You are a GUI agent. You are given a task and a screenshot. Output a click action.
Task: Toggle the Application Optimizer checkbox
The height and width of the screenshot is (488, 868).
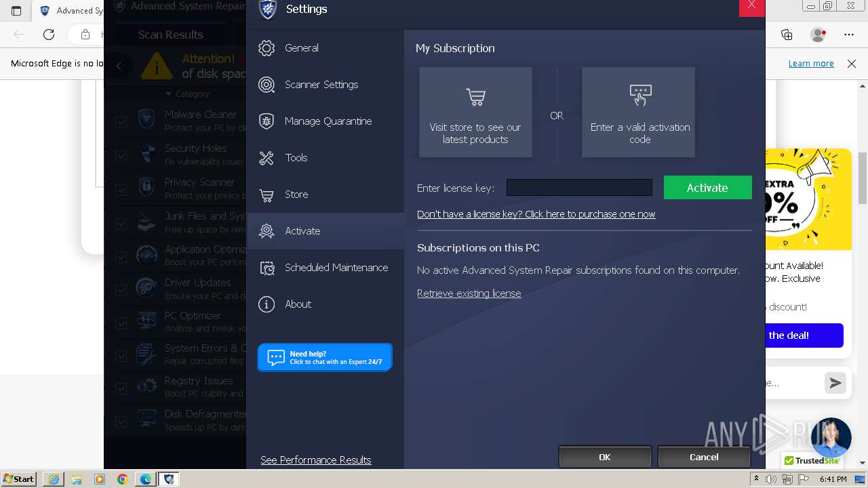point(121,257)
